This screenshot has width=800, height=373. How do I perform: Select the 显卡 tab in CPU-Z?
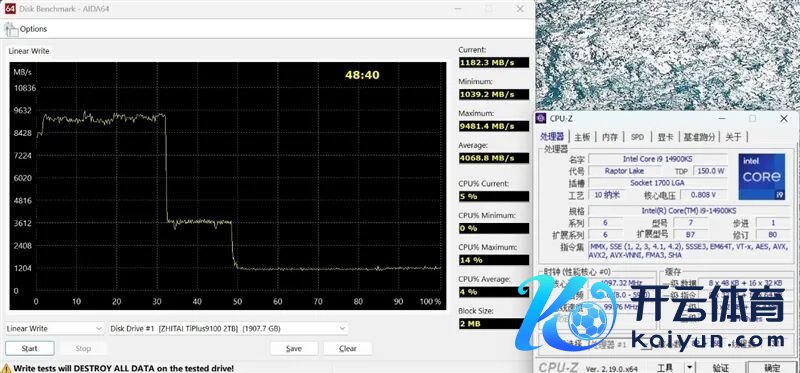(665, 137)
